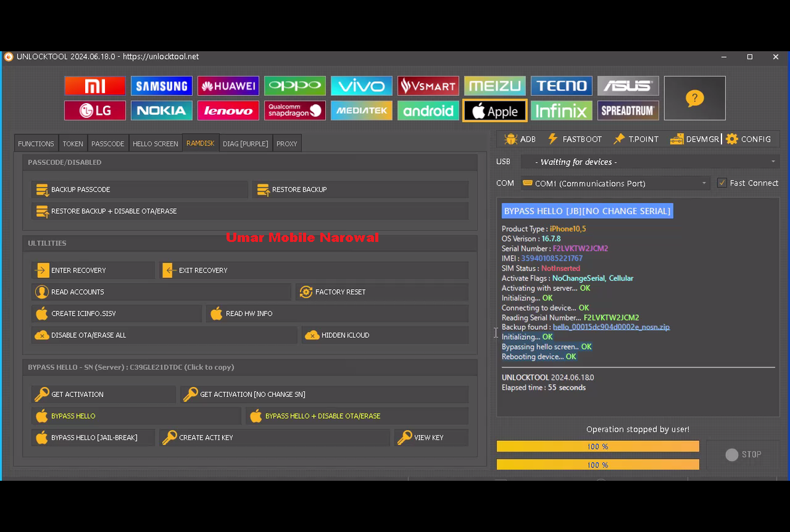
Task: Click the EXIT RECOVERY button
Action: [314, 271]
